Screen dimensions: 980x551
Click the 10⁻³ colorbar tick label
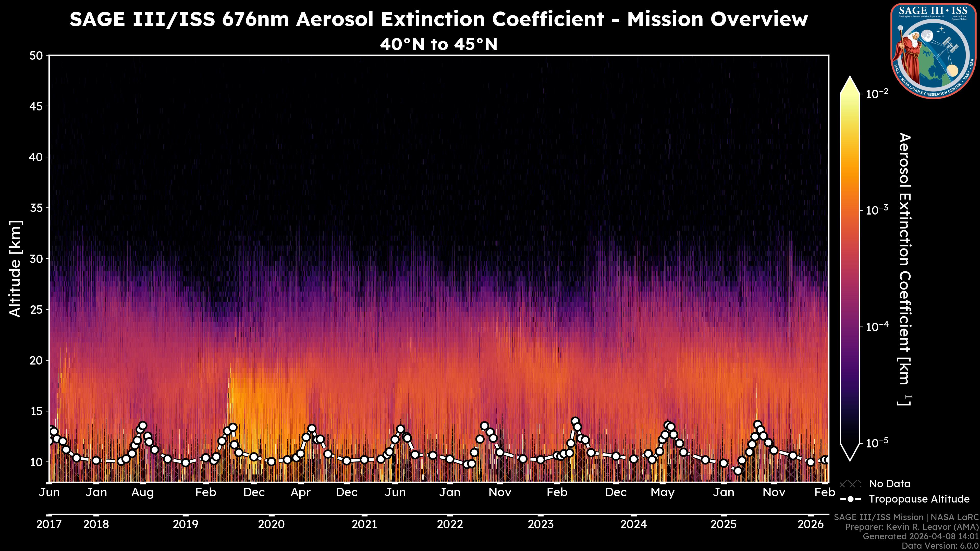(x=877, y=210)
